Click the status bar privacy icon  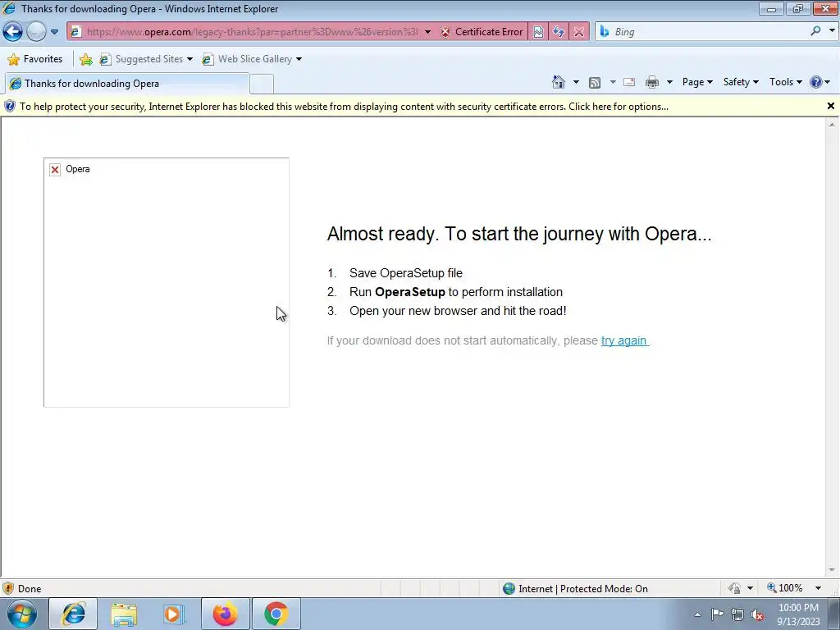tap(734, 588)
